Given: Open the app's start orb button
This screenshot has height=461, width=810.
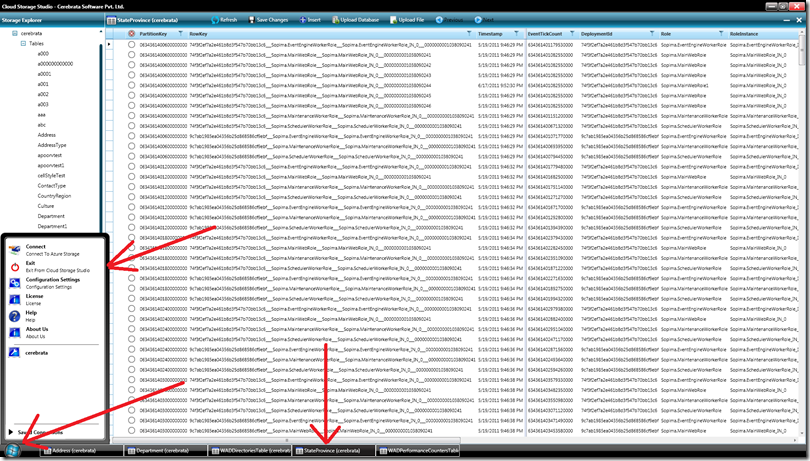Looking at the screenshot, I should (x=12, y=450).
